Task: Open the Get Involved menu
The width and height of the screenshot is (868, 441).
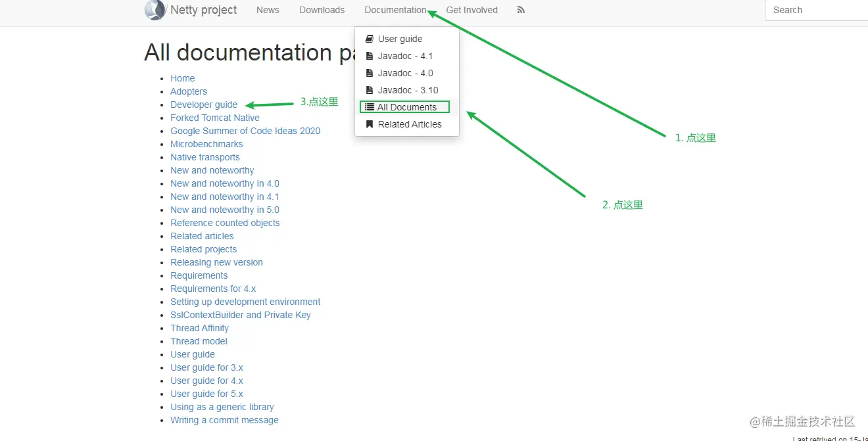Action: pos(471,10)
